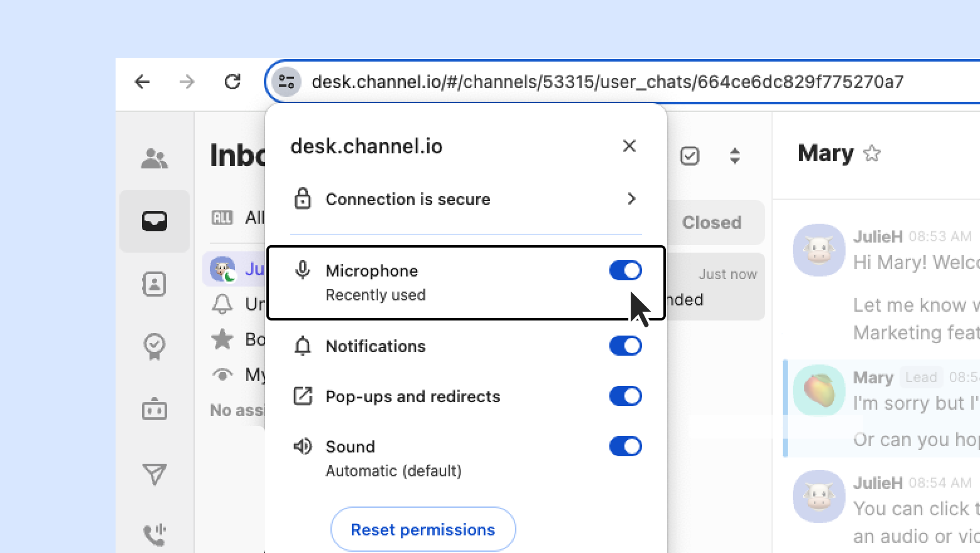Toggle Pop-ups and redirects permission
This screenshot has height=553, width=980.
tap(625, 397)
